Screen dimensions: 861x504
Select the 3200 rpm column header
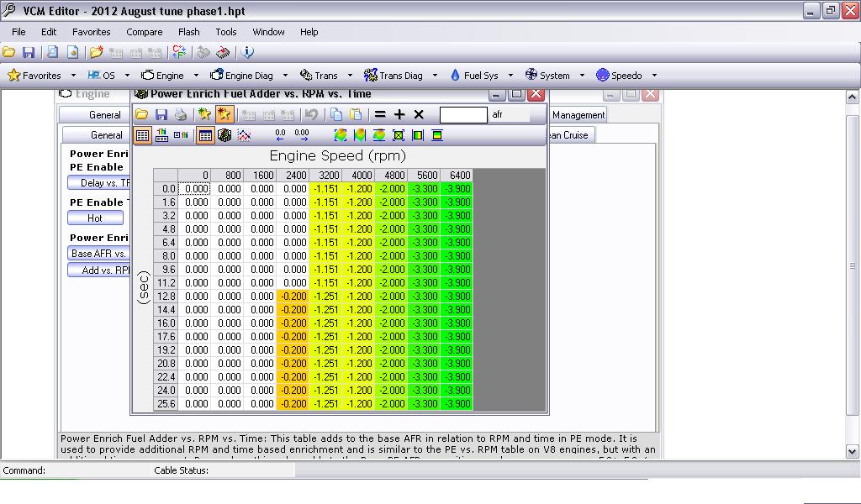point(325,175)
